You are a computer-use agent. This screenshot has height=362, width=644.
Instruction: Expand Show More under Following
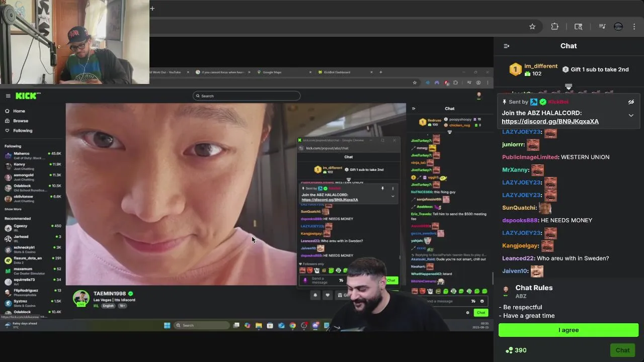click(13, 209)
